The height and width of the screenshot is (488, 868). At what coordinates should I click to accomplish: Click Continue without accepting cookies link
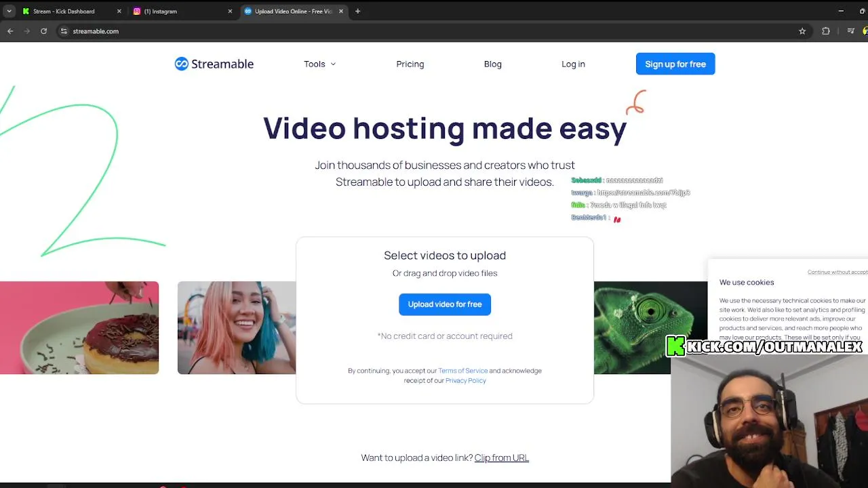point(837,272)
